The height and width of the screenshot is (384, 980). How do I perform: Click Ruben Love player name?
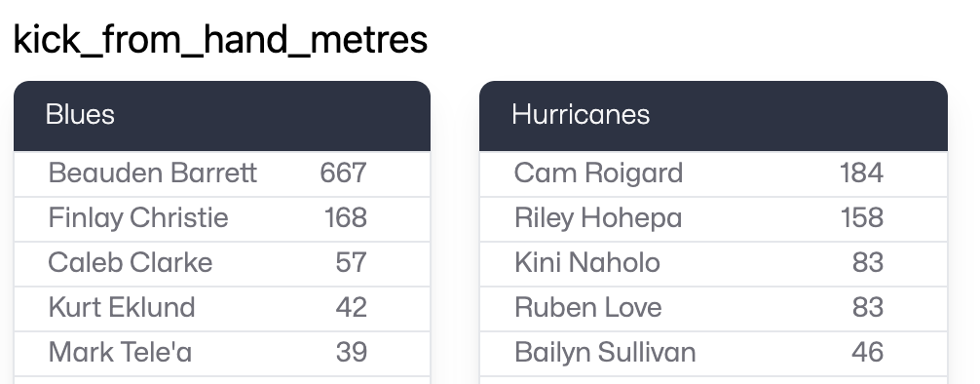[x=588, y=308]
